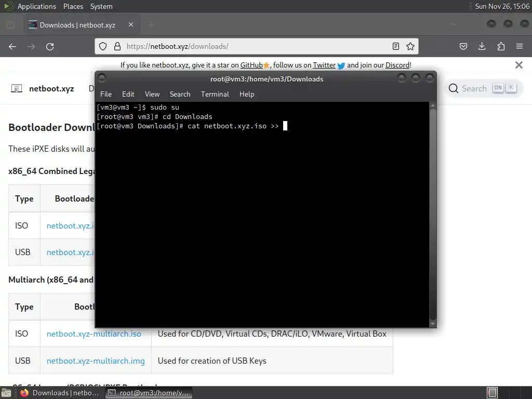Switch to root@vm3 terminal in taskbar
Image resolution: width=532 pixels, height=399 pixels.
pyautogui.click(x=149, y=393)
